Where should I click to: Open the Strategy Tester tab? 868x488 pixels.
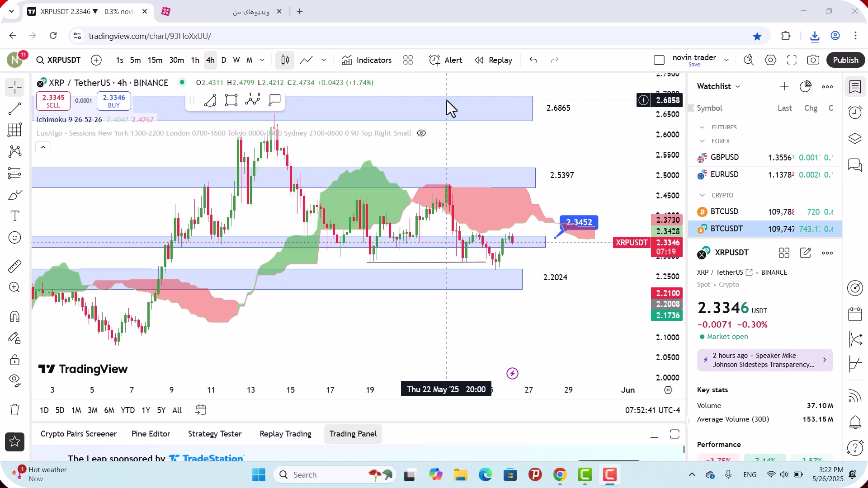pos(215,434)
